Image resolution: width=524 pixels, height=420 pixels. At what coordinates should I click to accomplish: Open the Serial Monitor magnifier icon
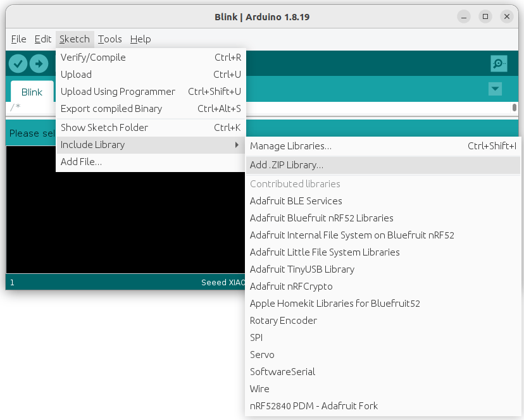click(x=499, y=63)
